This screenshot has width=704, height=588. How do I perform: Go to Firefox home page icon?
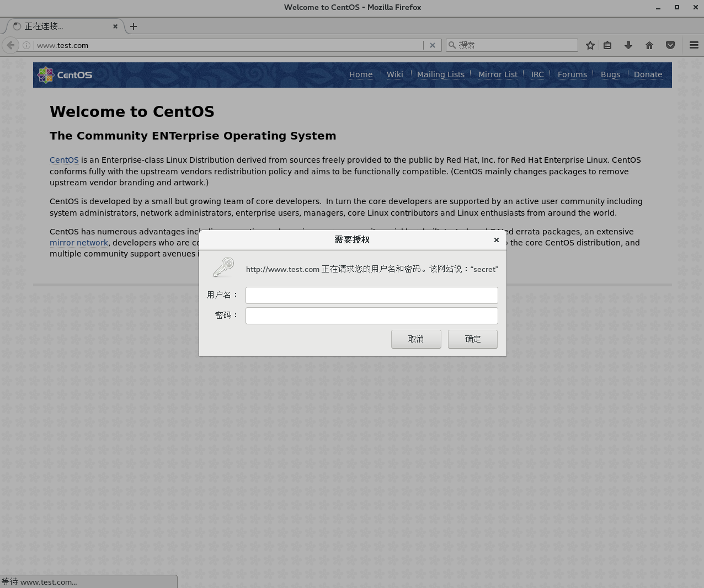pyautogui.click(x=649, y=45)
